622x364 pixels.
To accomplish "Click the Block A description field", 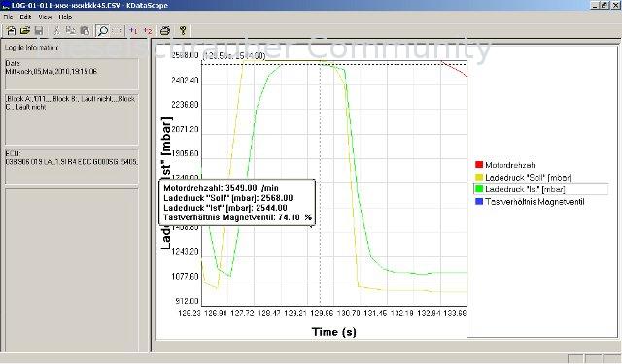I will [x=72, y=119].
